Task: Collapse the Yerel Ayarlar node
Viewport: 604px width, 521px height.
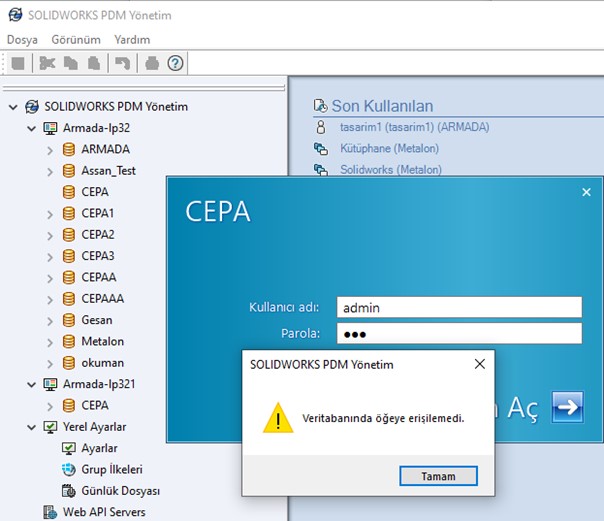Action: click(x=31, y=427)
